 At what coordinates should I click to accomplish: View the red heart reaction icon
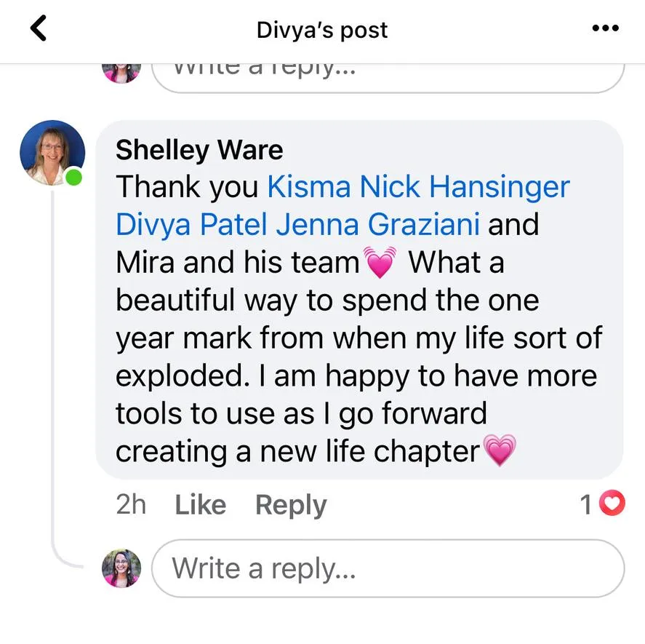coord(612,503)
